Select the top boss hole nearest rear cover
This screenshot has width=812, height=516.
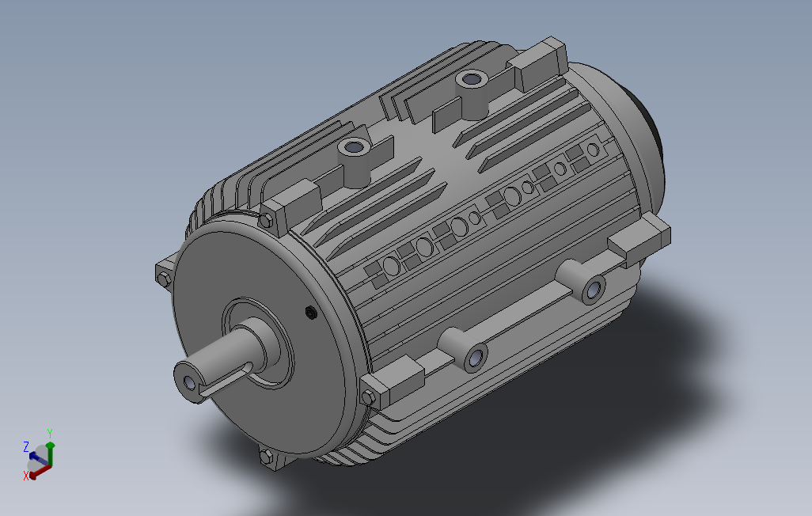click(x=471, y=80)
